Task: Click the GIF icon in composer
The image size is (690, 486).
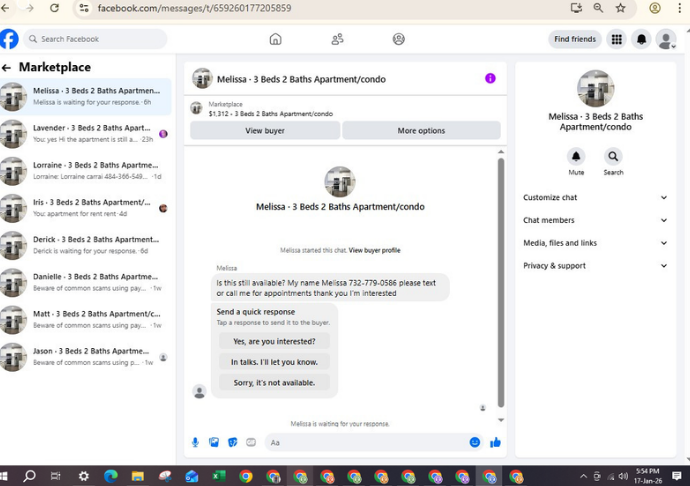Action: coord(251,442)
